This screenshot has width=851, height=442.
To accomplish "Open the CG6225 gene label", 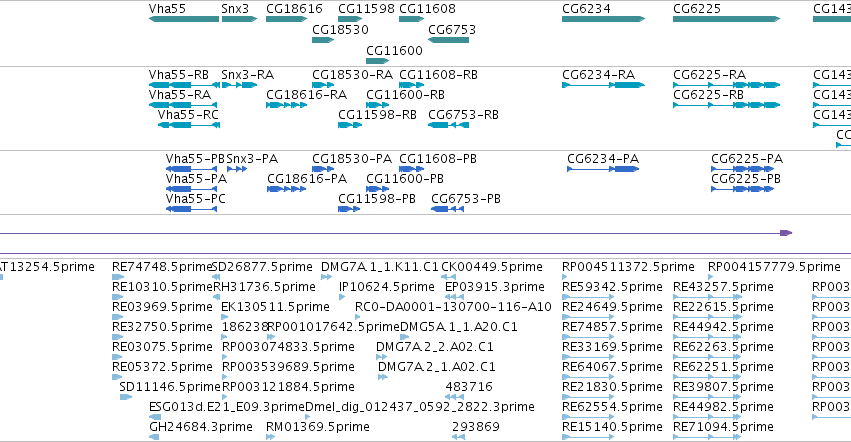I will 697,9.
